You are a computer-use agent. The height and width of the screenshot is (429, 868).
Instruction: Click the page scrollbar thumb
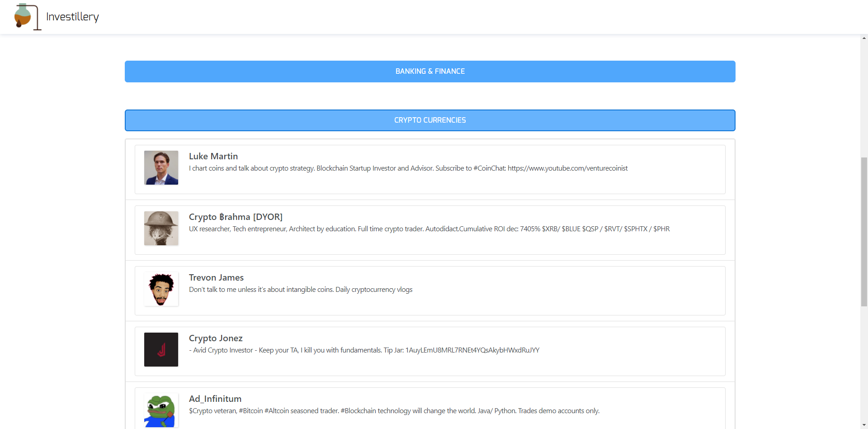click(x=864, y=232)
